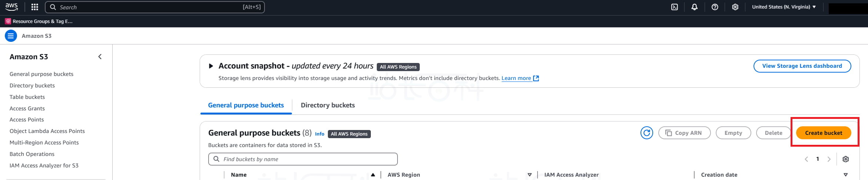Open the N. Virginia region dropdown
This screenshot has height=180, width=868.
point(784,7)
